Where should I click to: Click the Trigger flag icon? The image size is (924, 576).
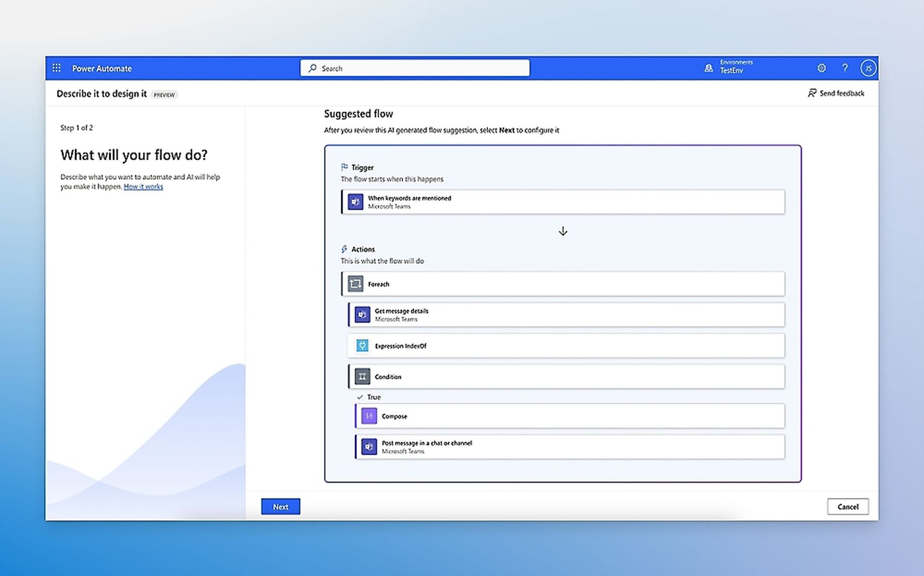click(x=345, y=167)
